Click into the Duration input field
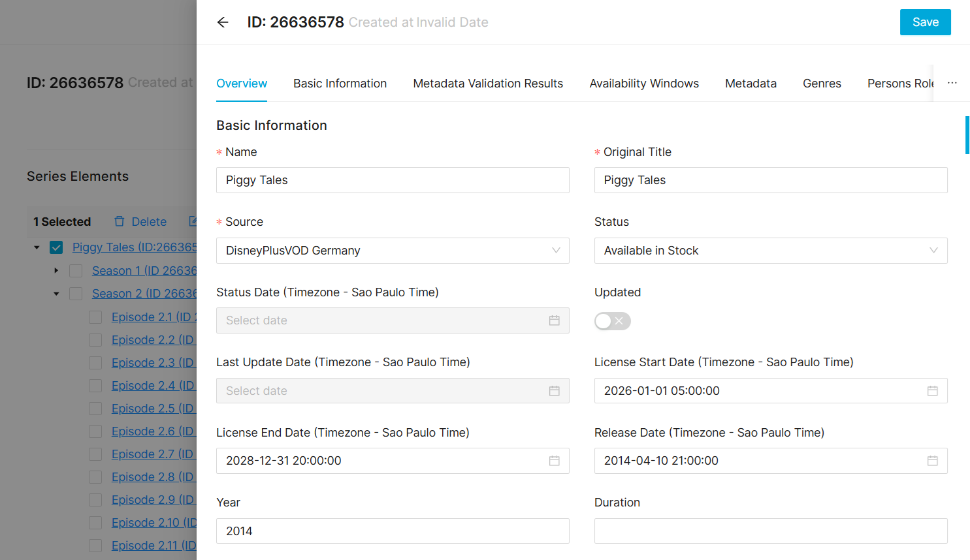 tap(770, 531)
